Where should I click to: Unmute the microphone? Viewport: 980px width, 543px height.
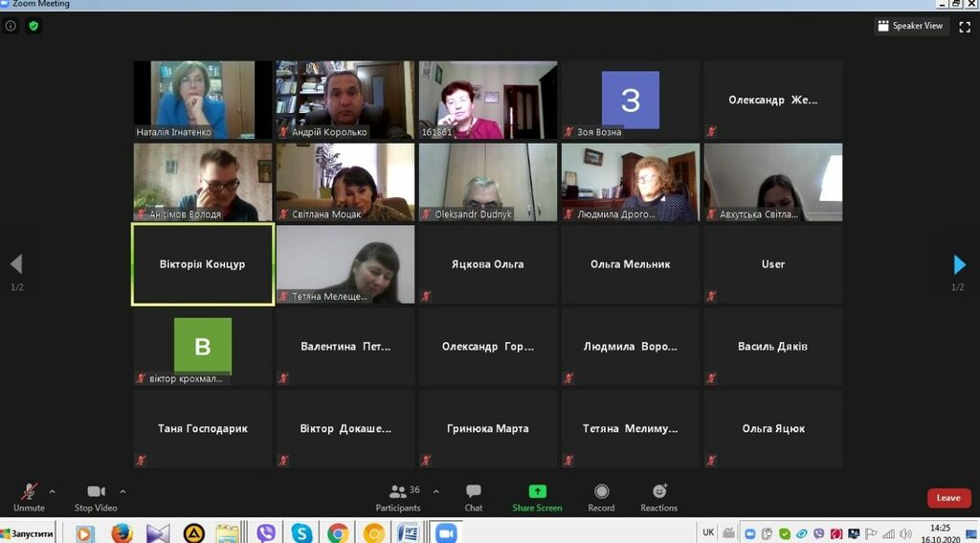(29, 495)
